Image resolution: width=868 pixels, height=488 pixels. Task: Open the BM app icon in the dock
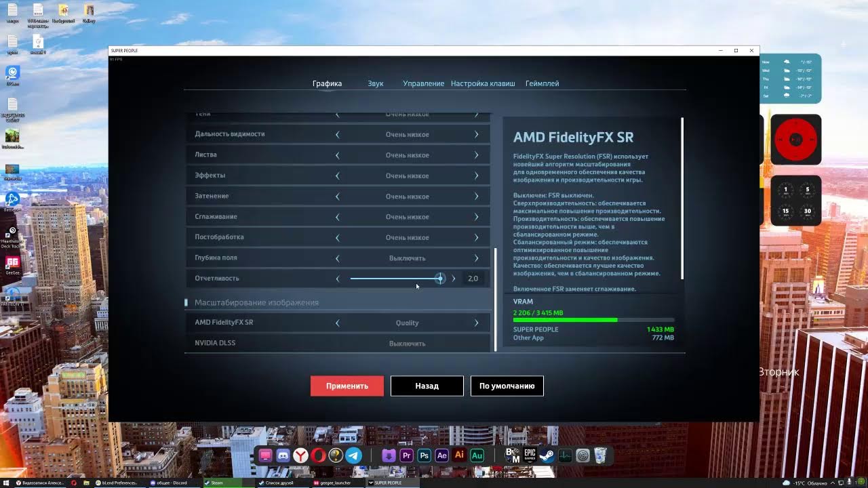click(x=512, y=456)
